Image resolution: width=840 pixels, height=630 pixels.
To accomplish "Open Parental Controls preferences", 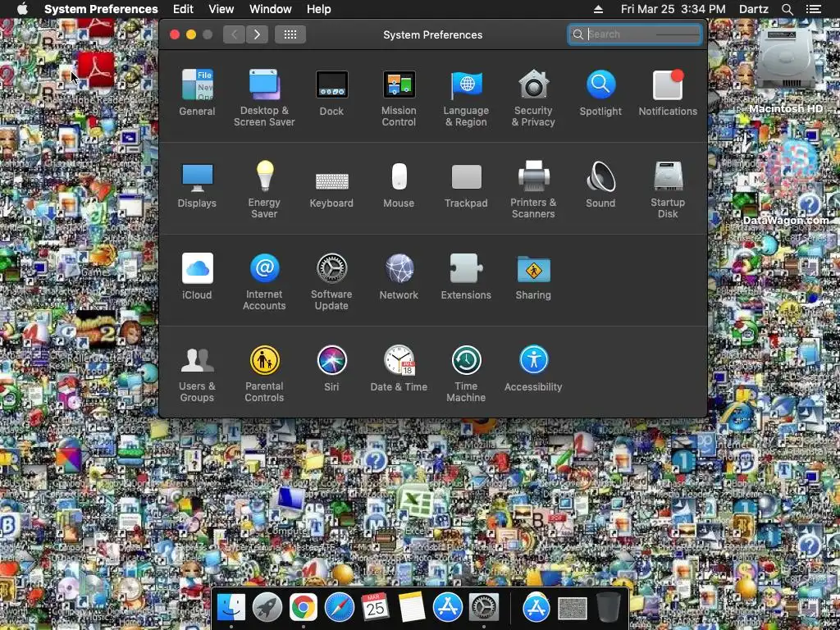I will click(264, 374).
